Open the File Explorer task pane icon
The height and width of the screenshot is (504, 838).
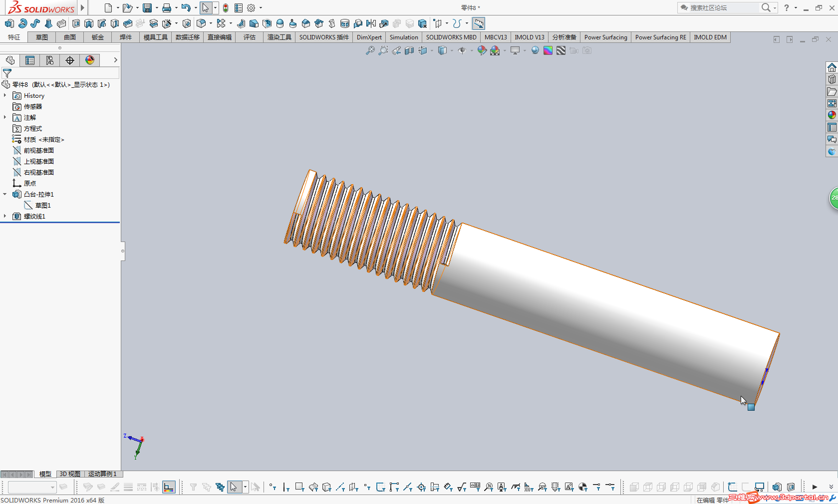tap(832, 91)
